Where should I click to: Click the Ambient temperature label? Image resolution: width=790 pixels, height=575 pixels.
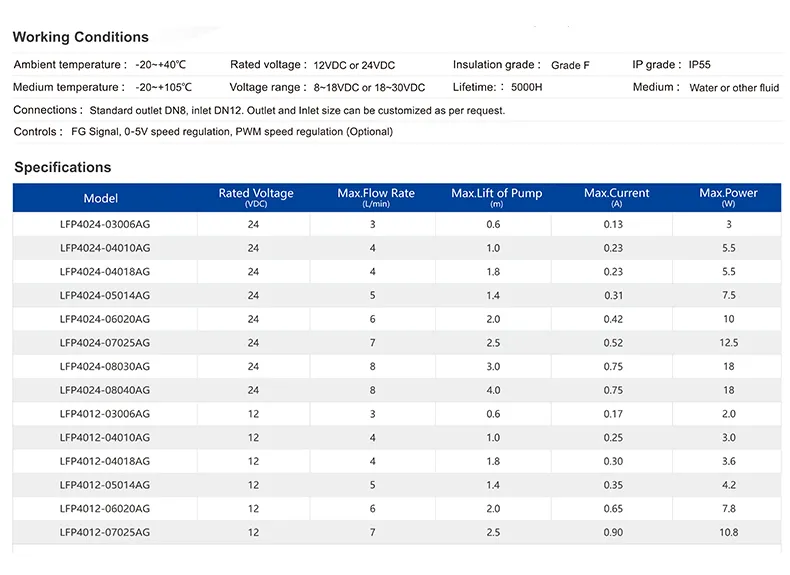click(70, 65)
